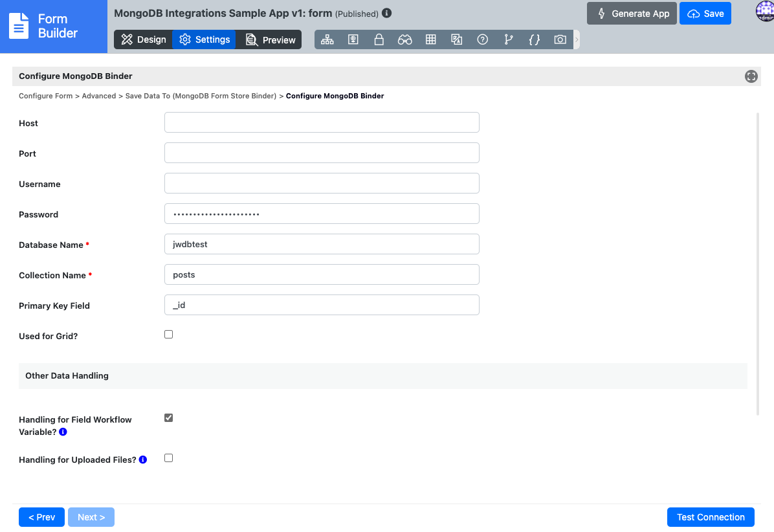Click the camera screenshot icon
The height and width of the screenshot is (532, 774).
(x=560, y=39)
